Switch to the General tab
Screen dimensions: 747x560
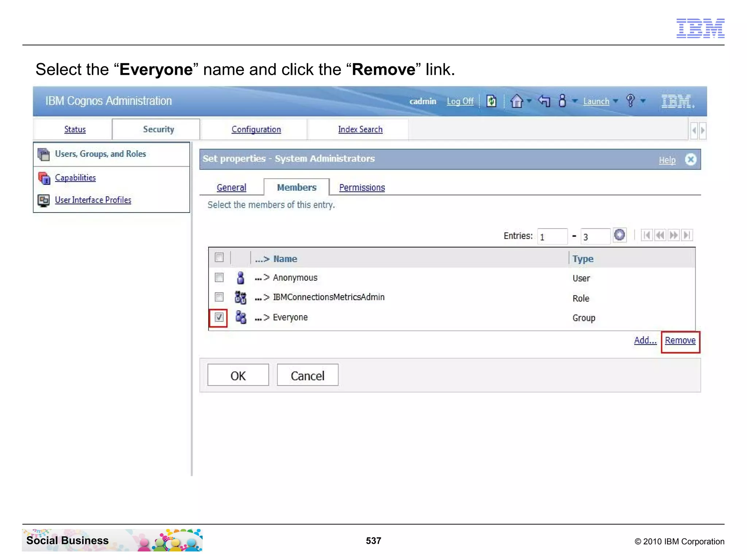tap(231, 187)
